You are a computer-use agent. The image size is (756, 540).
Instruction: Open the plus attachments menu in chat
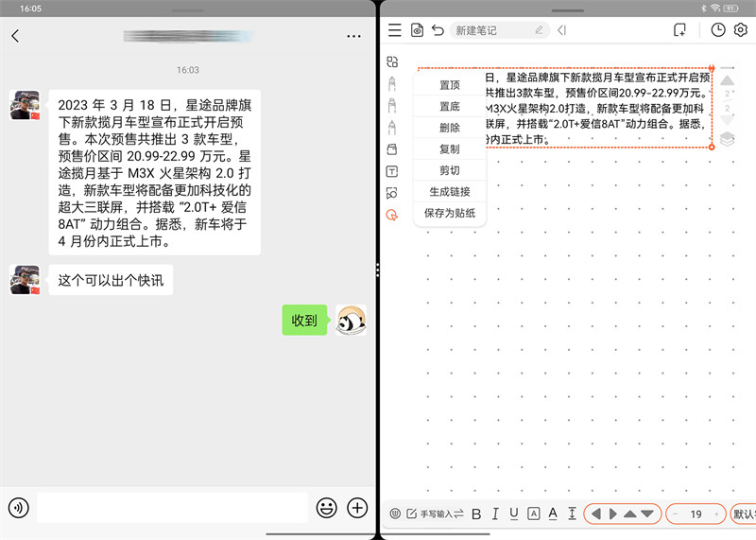click(357, 508)
